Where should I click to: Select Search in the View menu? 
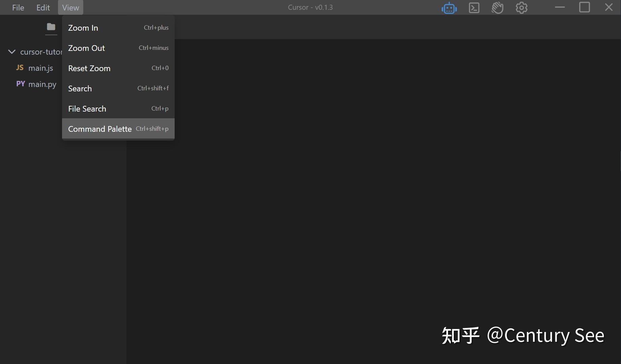click(x=118, y=88)
